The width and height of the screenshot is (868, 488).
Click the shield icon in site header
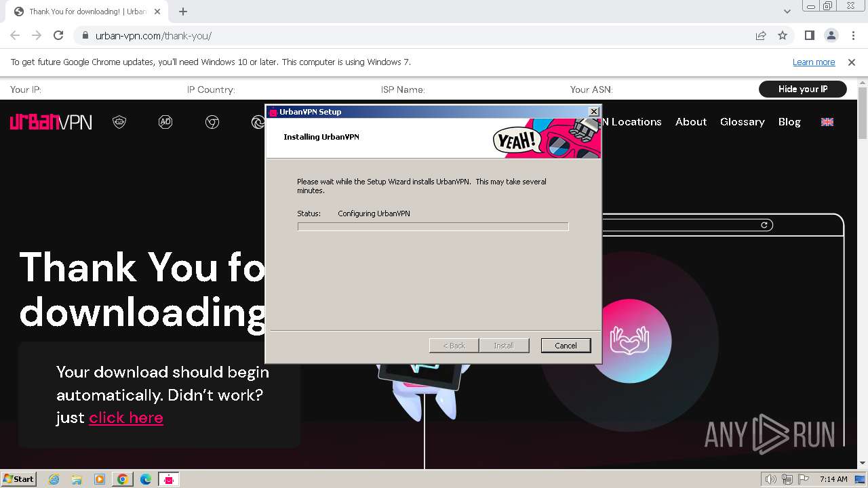(x=119, y=122)
